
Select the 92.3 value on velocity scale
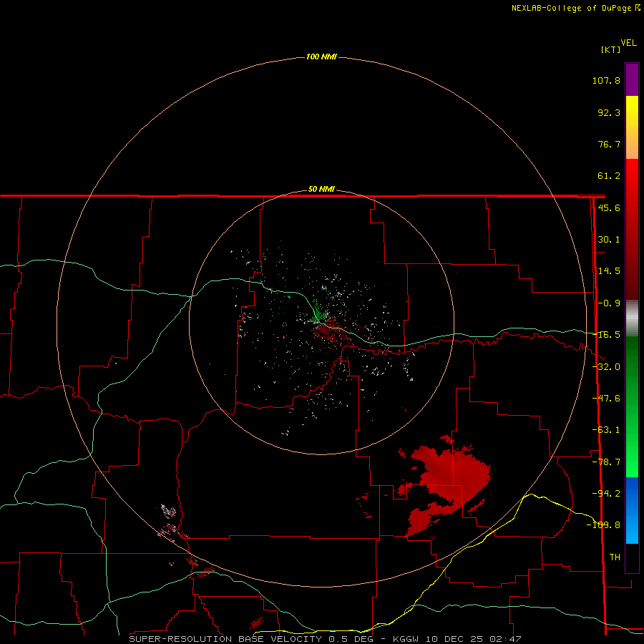point(609,112)
